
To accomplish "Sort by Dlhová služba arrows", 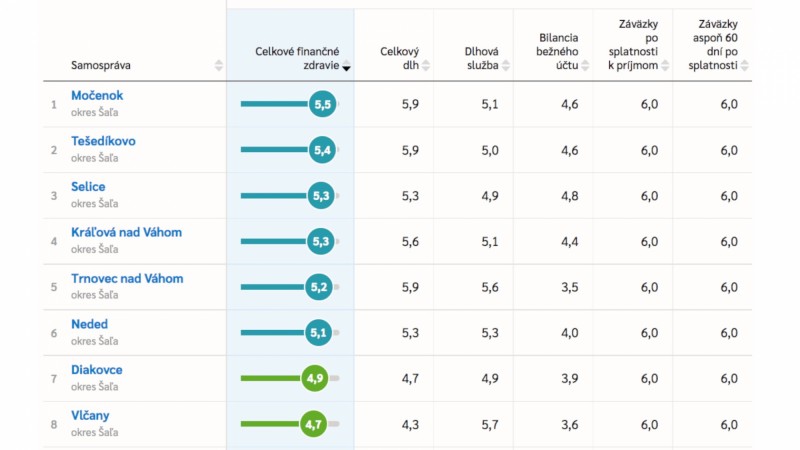I will (x=506, y=65).
